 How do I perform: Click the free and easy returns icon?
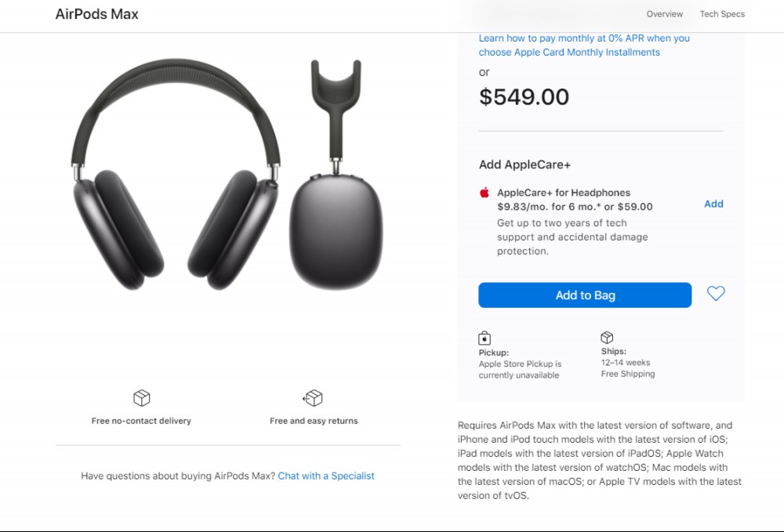(313, 398)
